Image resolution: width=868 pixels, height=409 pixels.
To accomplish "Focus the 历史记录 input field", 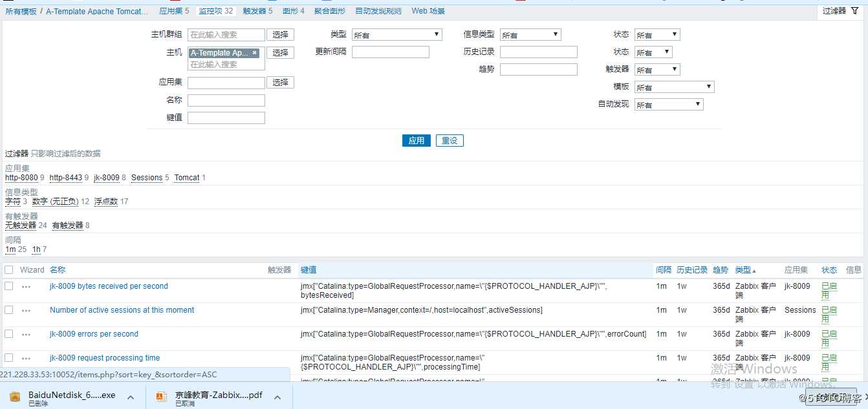I will point(539,52).
